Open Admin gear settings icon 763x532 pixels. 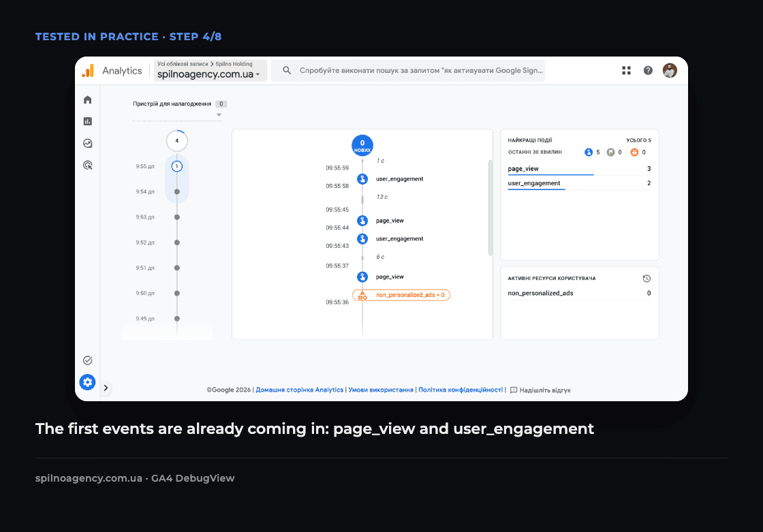(x=88, y=382)
